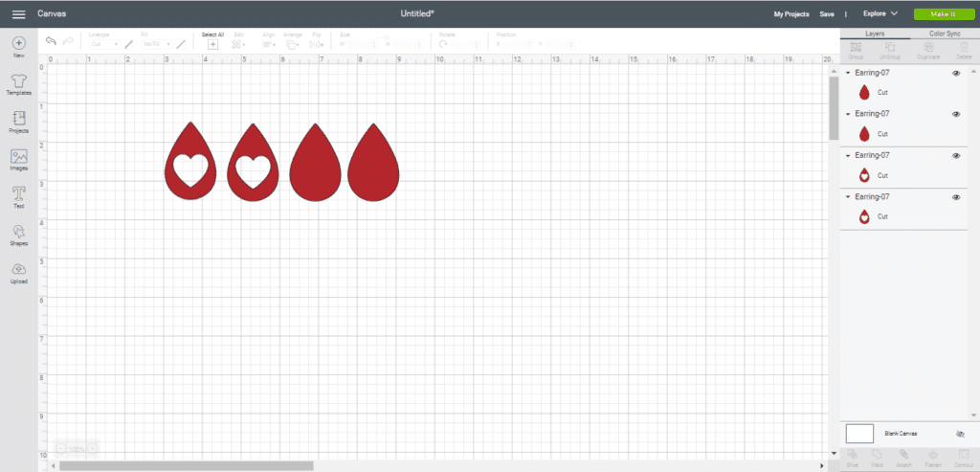Screen dimensions: 980x472
Task: Open the Images library
Action: click(18, 157)
